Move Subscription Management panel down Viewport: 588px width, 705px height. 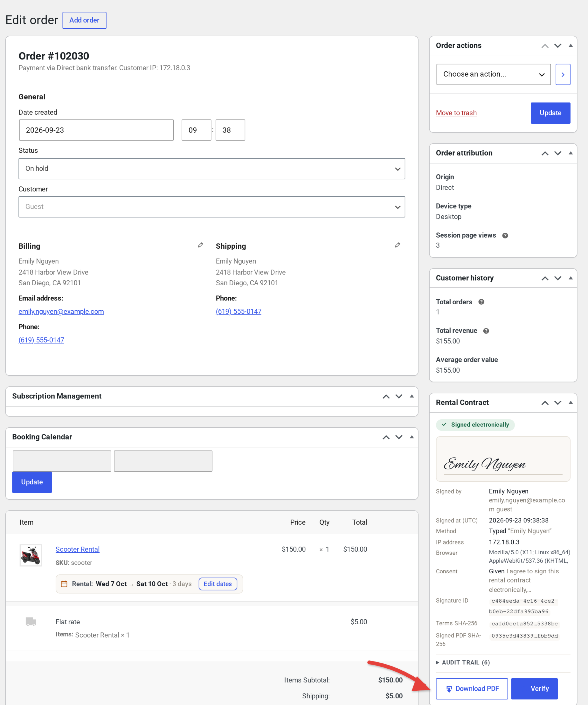click(399, 397)
